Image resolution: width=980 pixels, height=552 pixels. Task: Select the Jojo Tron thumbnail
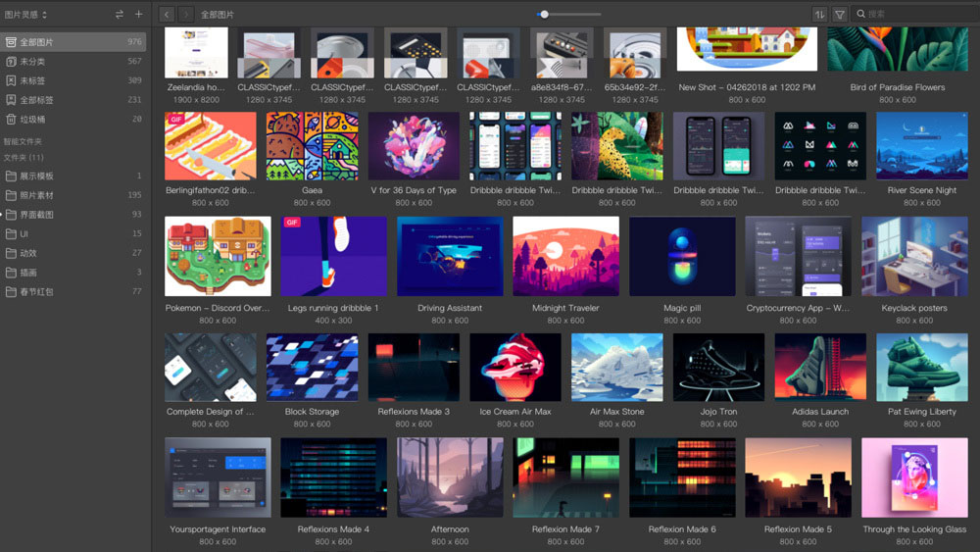click(x=718, y=368)
